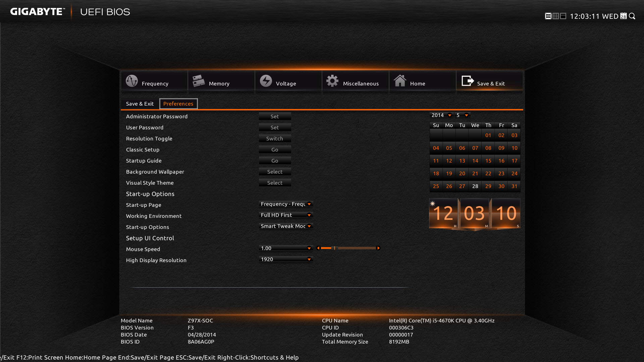Viewport: 644px width, 362px height.
Task: Click Select for Visual Style Theme
Action: point(275,183)
